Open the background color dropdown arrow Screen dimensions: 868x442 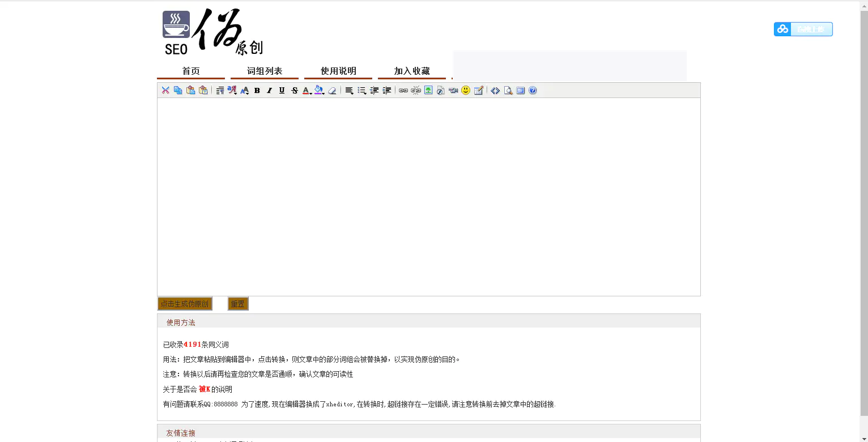click(x=322, y=92)
